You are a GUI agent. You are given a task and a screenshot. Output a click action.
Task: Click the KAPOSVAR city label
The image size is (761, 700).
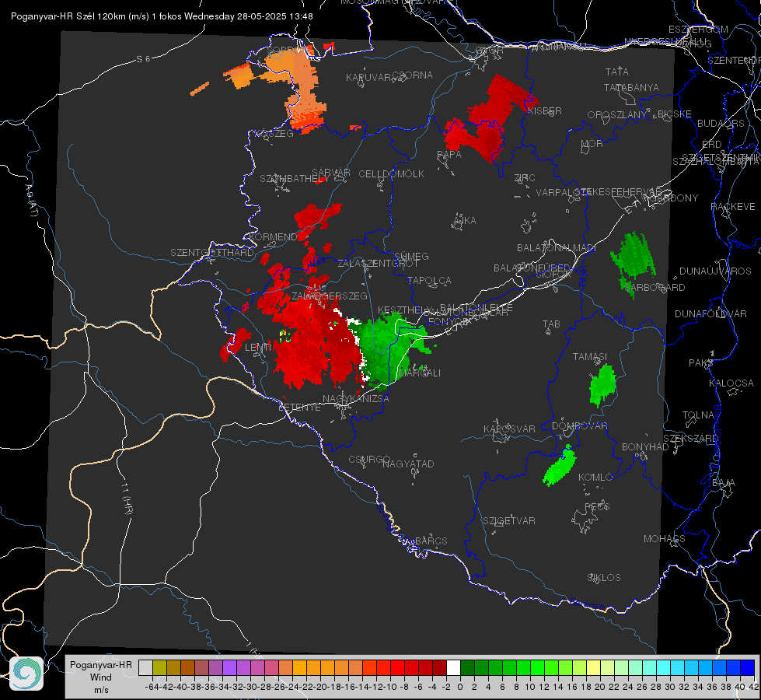pos(509,429)
